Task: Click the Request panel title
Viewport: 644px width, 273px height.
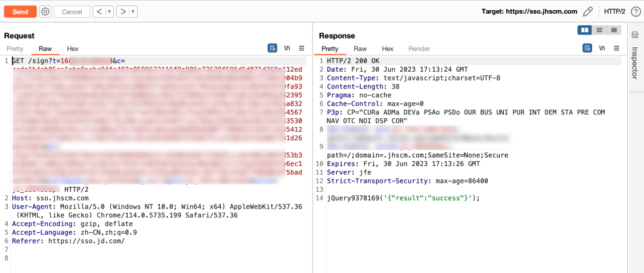Action: pyautogui.click(x=19, y=36)
